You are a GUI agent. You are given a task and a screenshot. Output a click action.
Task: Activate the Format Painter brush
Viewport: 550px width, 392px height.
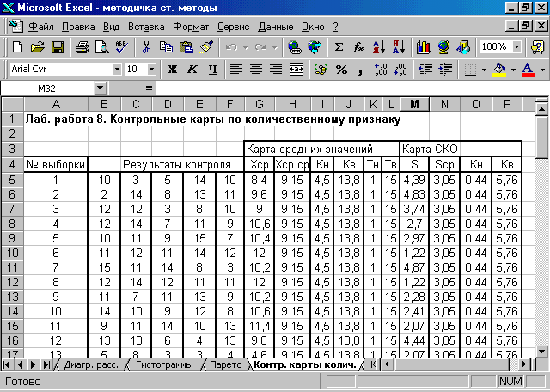pyautogui.click(x=206, y=46)
